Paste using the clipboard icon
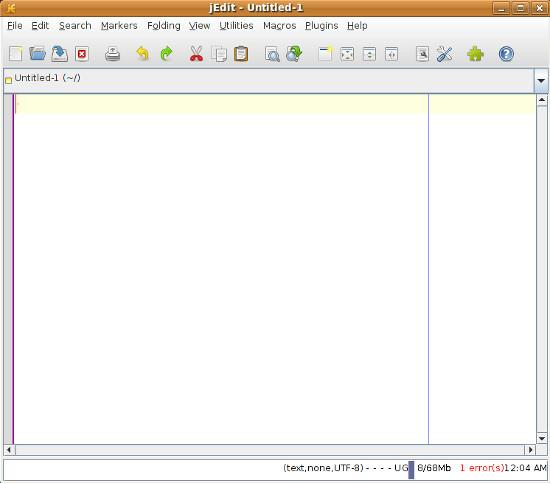Screen dimensions: 550x483 (241, 54)
